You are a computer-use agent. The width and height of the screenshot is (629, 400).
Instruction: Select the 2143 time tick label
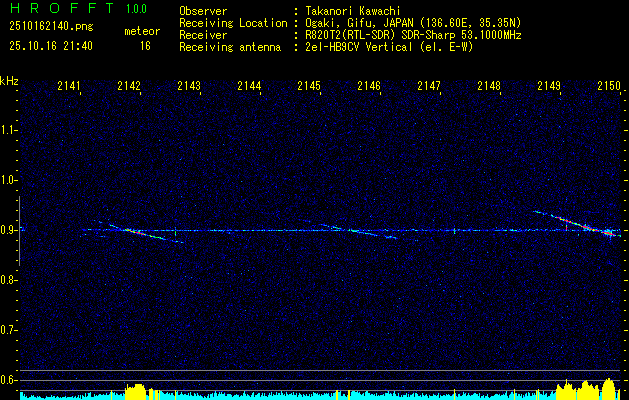(x=189, y=87)
